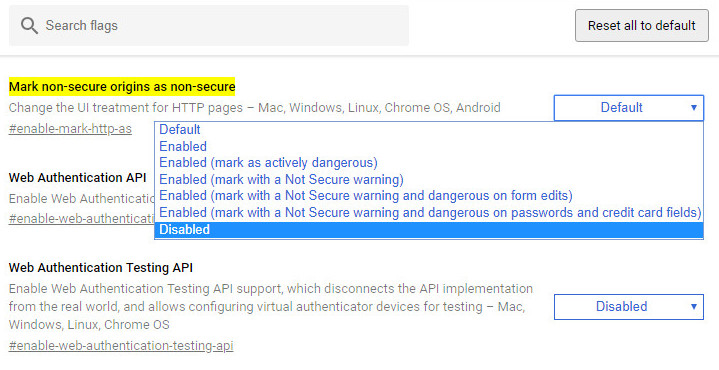Click the Change the UI treatment description text
This screenshot has height=370, width=719.
point(254,108)
